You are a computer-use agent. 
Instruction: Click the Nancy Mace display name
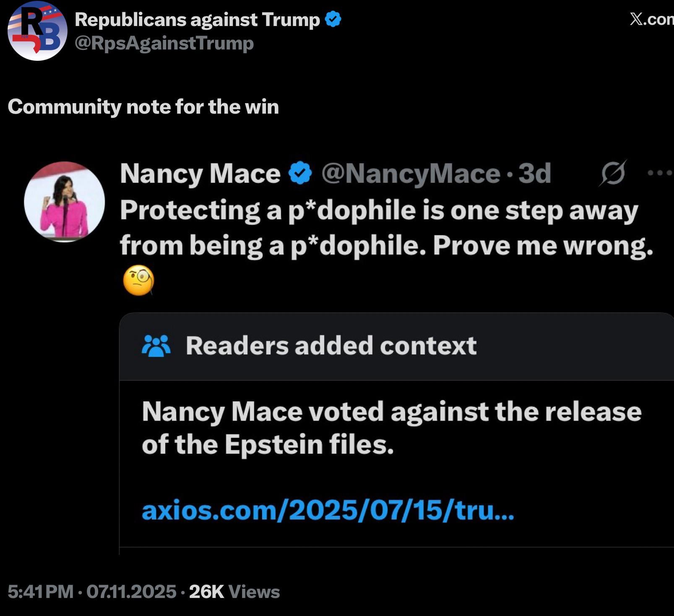(200, 173)
